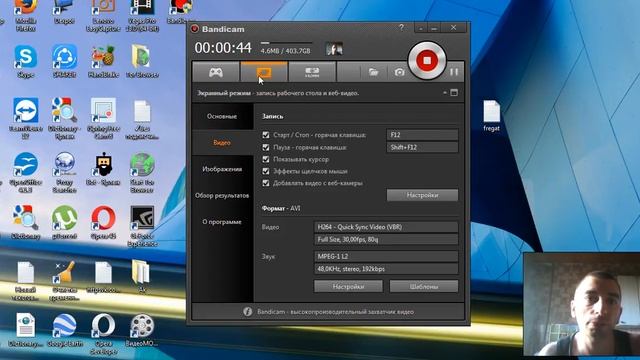640x360 pixels.
Task: Open the output folder icon in Bandicam
Action: click(x=373, y=72)
